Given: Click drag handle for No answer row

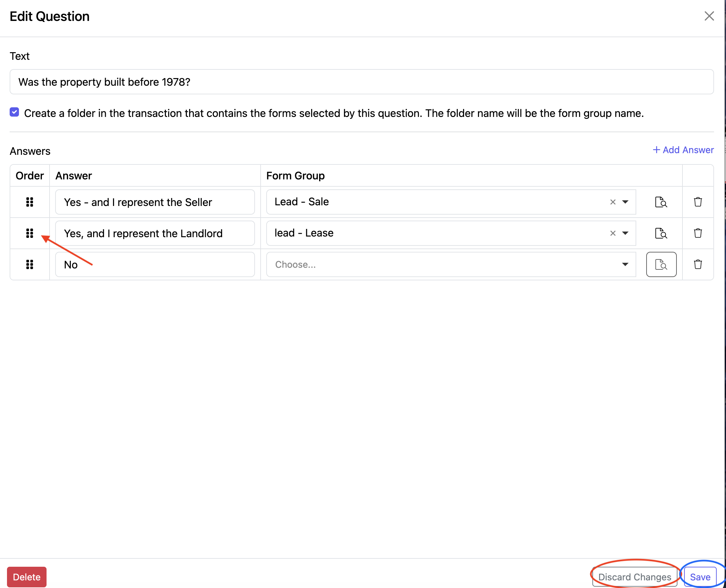Looking at the screenshot, I should pos(30,264).
